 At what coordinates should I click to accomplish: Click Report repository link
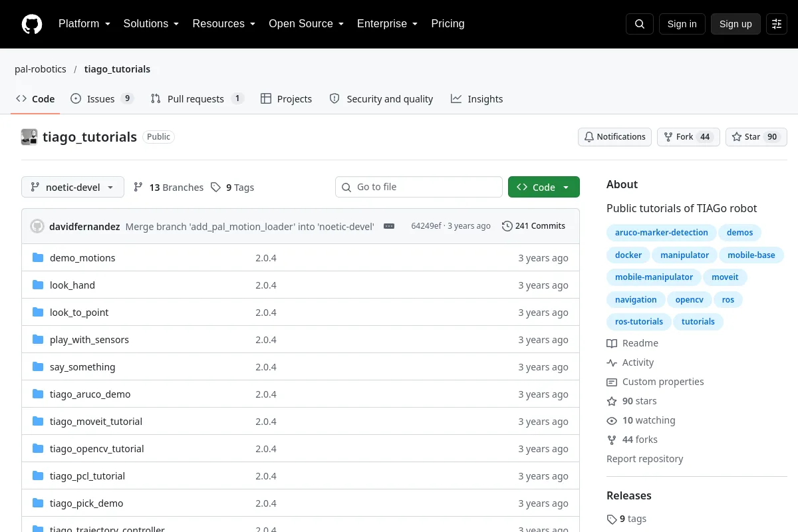click(x=645, y=459)
